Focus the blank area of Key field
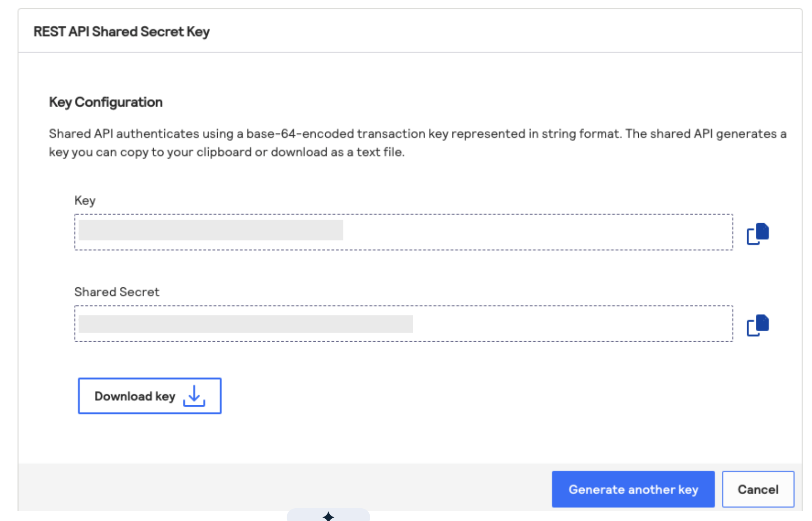Image resolution: width=812 pixels, height=521 pixels. (538, 232)
